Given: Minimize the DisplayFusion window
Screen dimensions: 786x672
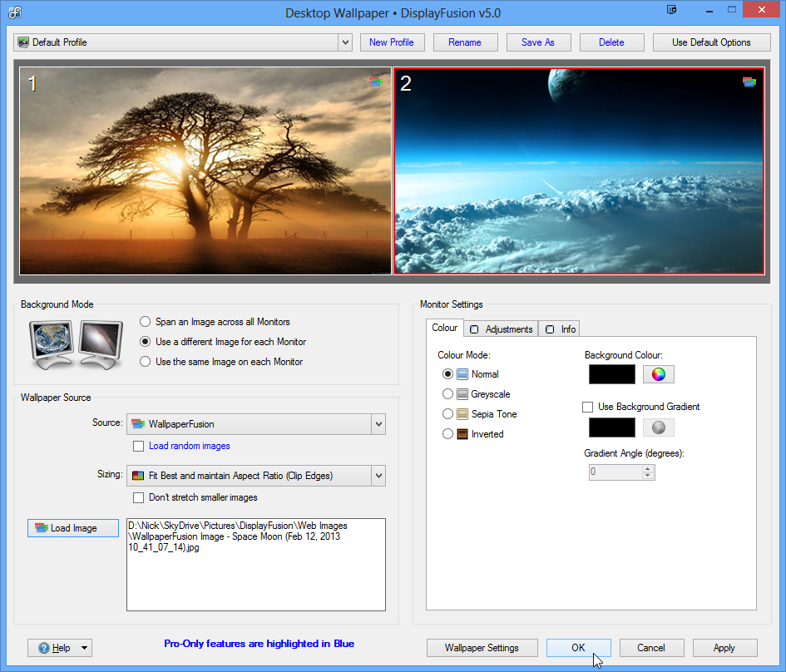Looking at the screenshot, I should 709,10.
